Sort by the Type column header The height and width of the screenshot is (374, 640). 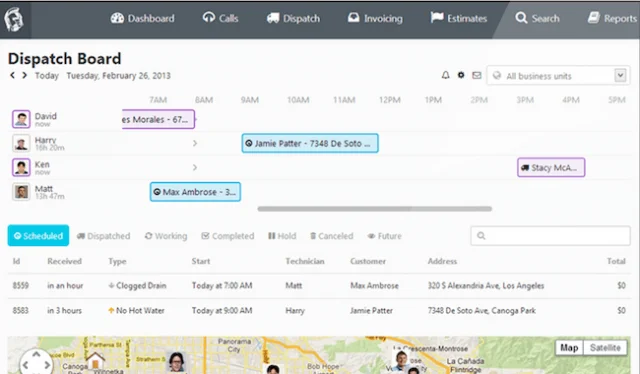[117, 261]
